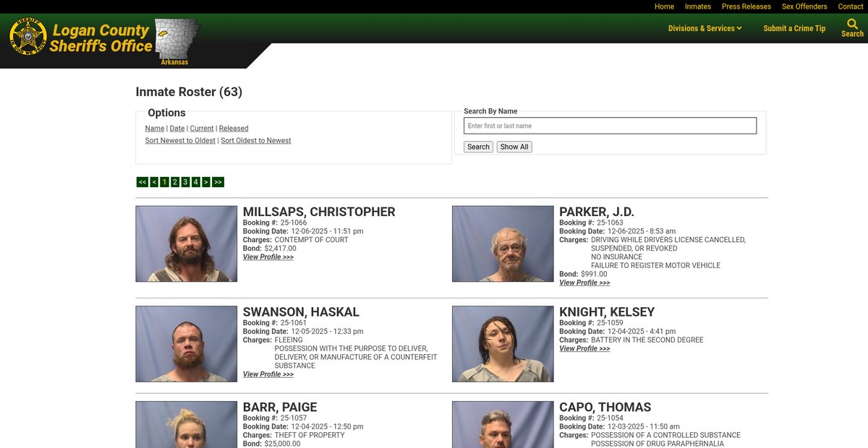Click the name PARKER, J.D.
The width and height of the screenshot is (868, 448).
(597, 212)
